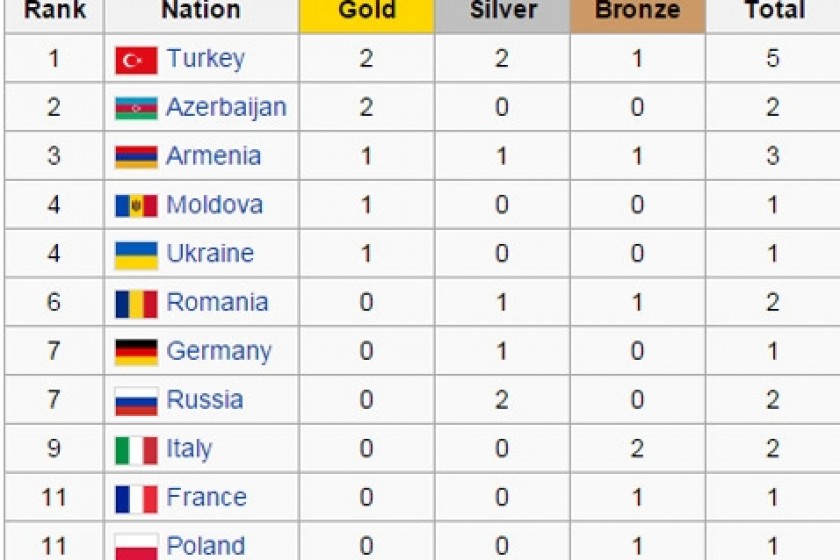Click the Italy flag icon
The width and height of the screenshot is (840, 560).
click(136, 450)
